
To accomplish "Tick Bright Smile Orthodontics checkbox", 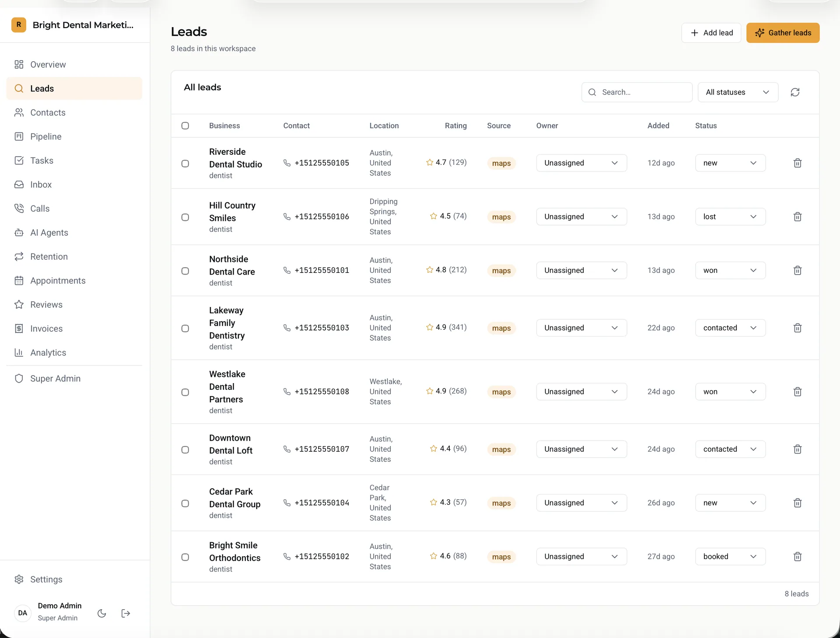I will click(185, 557).
